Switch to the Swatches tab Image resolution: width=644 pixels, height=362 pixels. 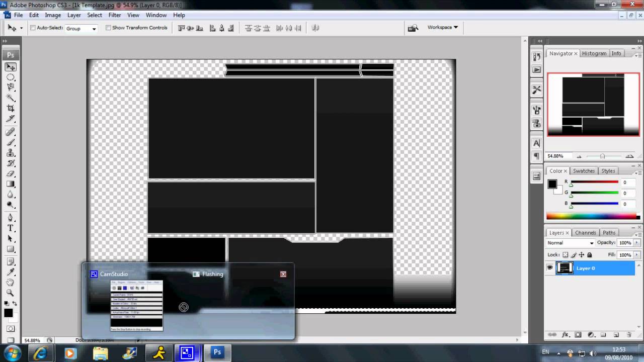[584, 171]
